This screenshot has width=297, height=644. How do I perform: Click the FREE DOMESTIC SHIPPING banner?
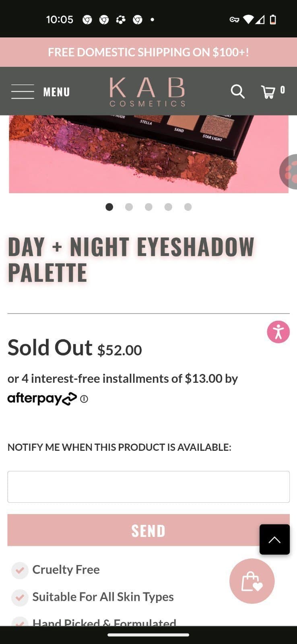coord(148,52)
